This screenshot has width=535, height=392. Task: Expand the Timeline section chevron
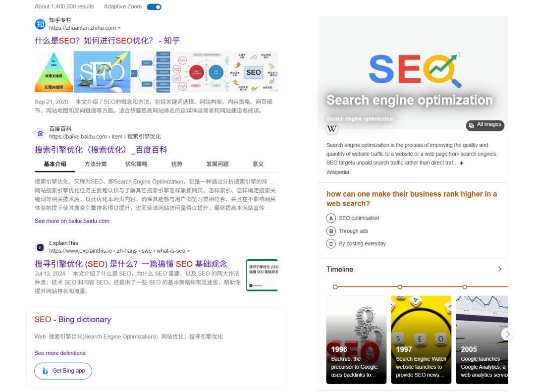[499, 269]
